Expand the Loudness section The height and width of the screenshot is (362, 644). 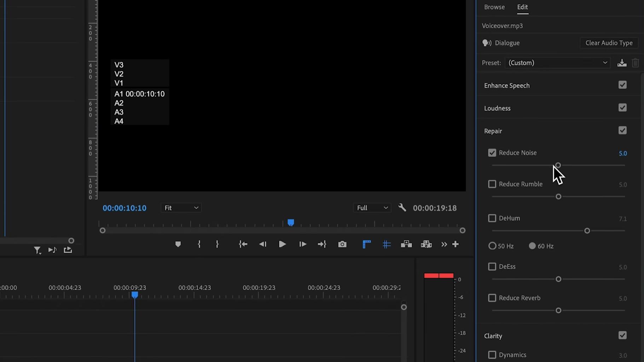tap(497, 108)
